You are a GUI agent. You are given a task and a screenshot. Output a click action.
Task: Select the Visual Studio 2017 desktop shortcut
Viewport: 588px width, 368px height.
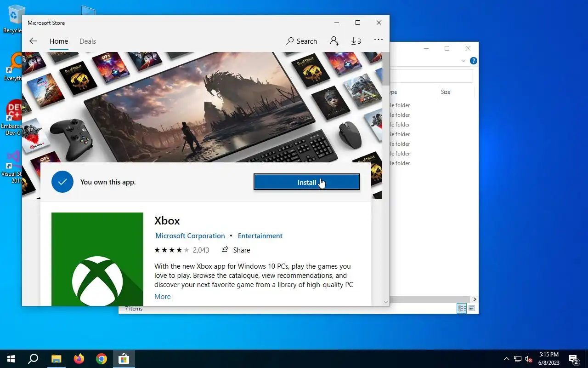12,167
